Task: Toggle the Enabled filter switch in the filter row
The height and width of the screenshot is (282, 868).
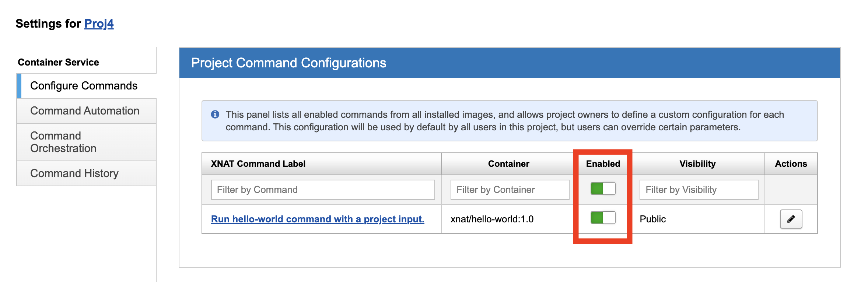Action: click(603, 189)
